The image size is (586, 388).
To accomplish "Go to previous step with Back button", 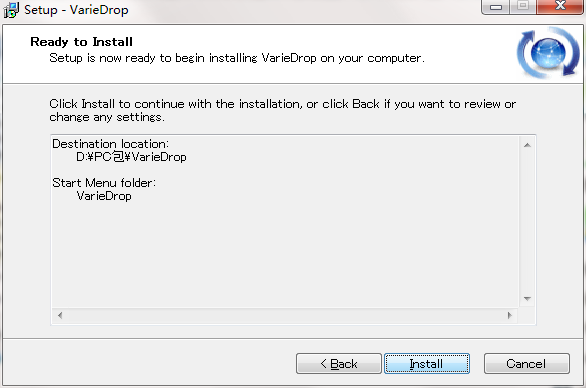I will [339, 363].
